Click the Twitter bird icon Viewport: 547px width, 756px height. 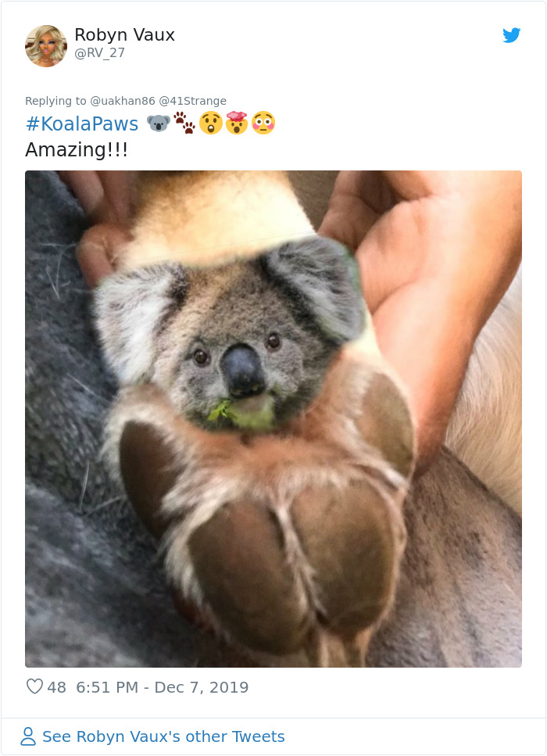[x=513, y=34]
